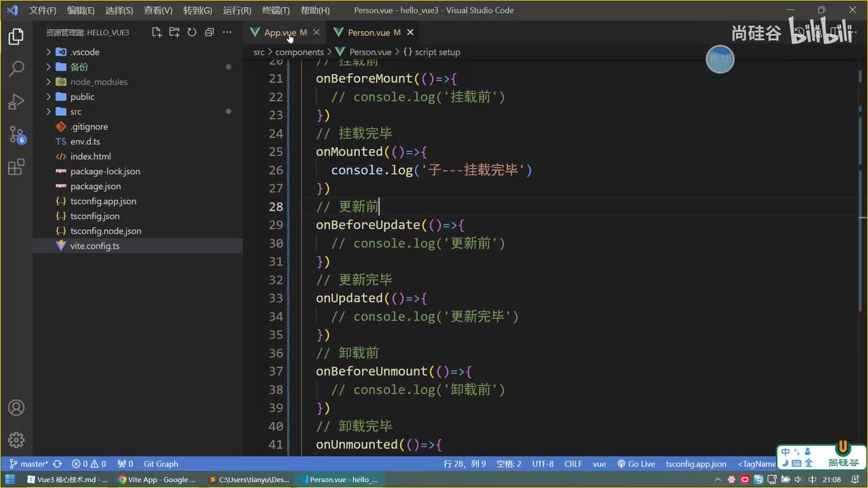Collapse all folders in explorer

click(x=210, y=33)
